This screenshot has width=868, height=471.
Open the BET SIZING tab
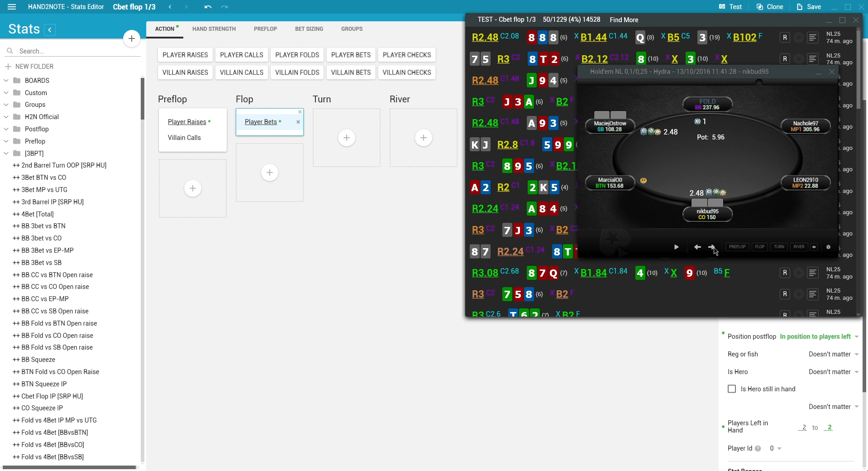(x=309, y=29)
